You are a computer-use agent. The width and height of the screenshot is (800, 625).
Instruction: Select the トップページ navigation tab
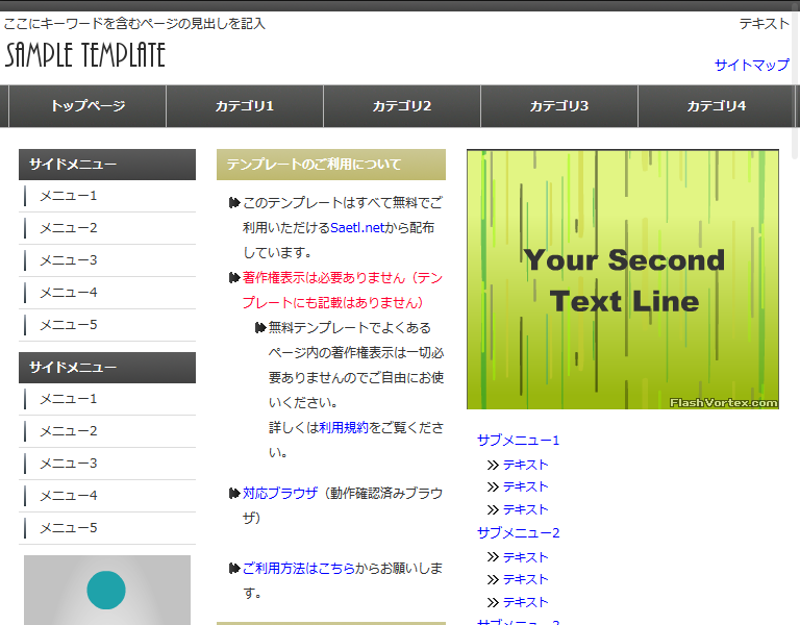click(x=87, y=105)
